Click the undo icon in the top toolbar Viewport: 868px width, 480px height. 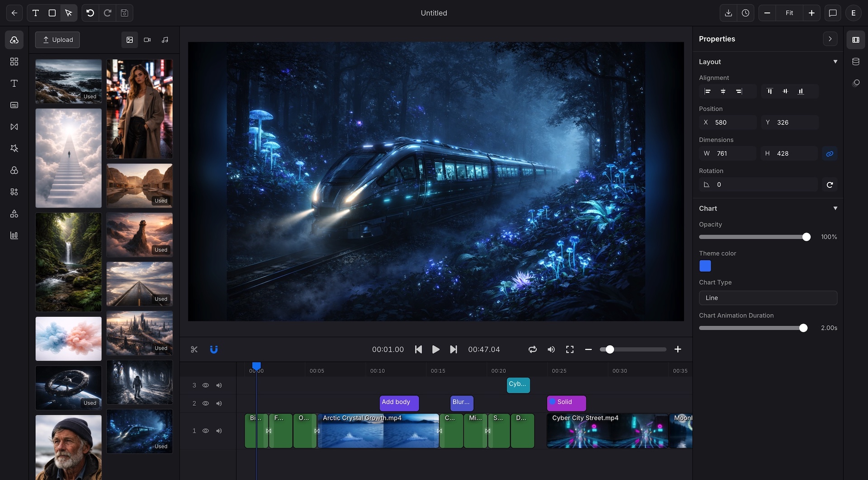pyautogui.click(x=90, y=13)
